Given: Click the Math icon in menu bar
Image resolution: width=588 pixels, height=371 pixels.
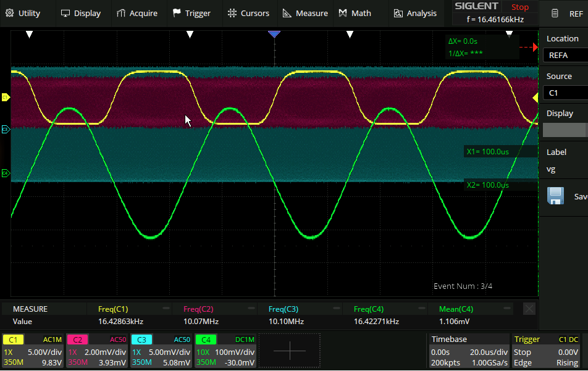Looking at the screenshot, I should [x=343, y=13].
